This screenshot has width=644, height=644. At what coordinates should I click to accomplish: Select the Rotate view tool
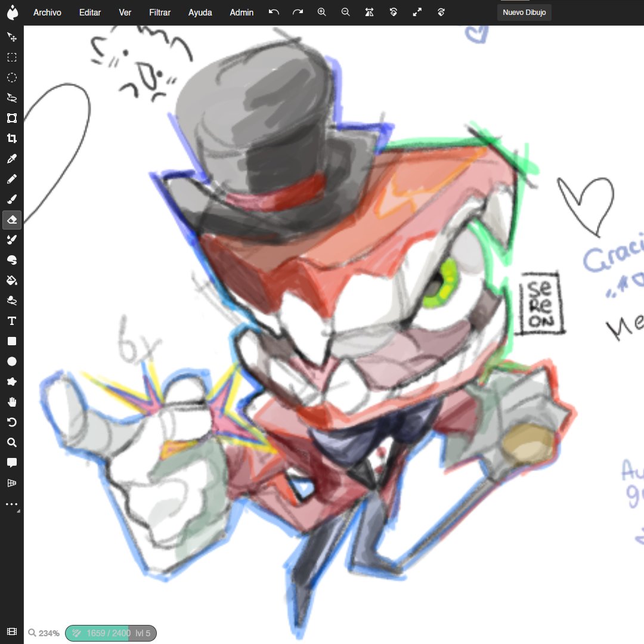coord(12,422)
